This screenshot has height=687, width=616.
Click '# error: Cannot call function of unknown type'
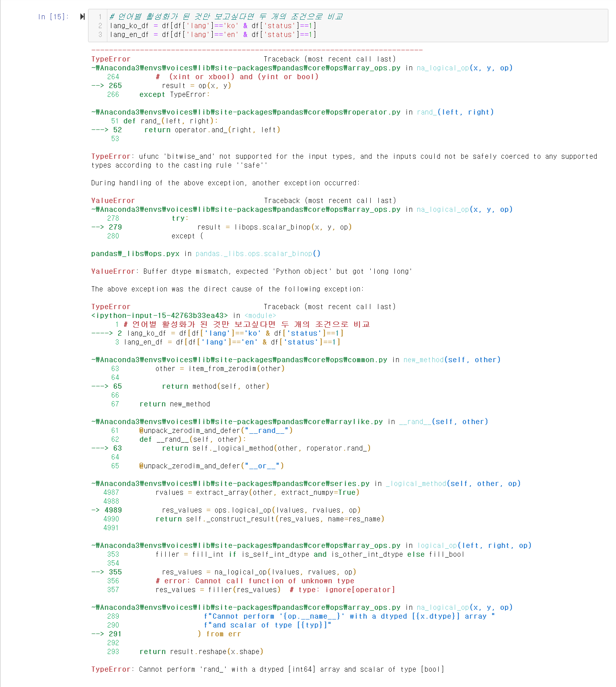(x=255, y=581)
